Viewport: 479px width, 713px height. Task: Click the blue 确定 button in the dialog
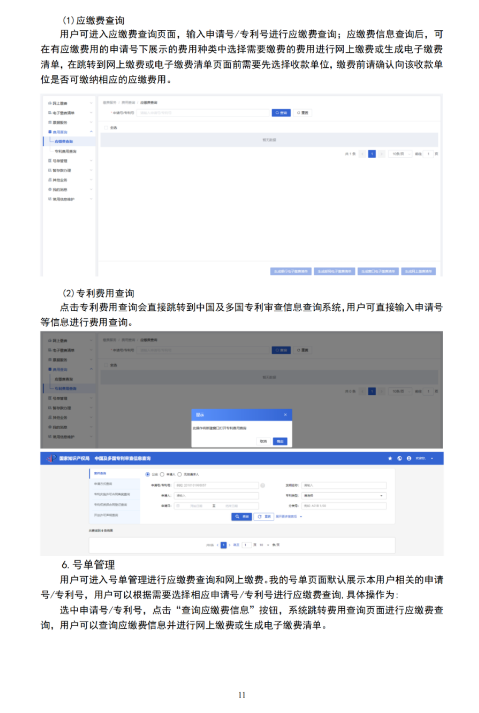[280, 442]
